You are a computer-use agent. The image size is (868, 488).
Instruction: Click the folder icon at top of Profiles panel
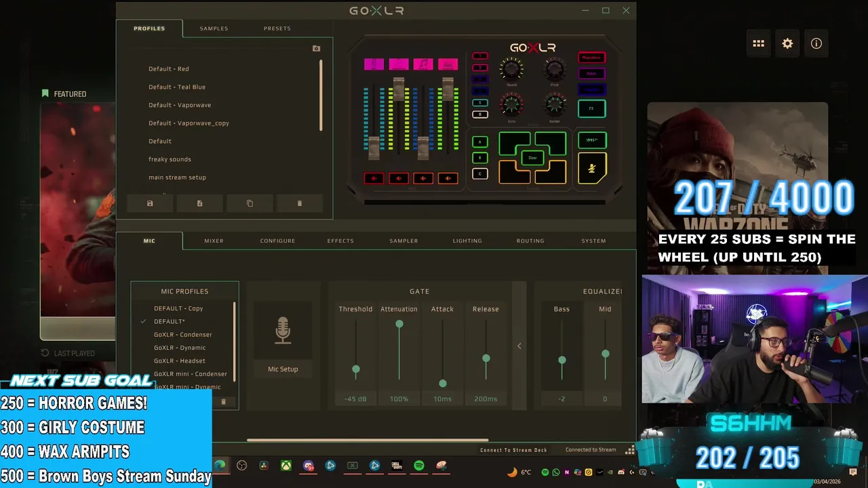pyautogui.click(x=316, y=49)
